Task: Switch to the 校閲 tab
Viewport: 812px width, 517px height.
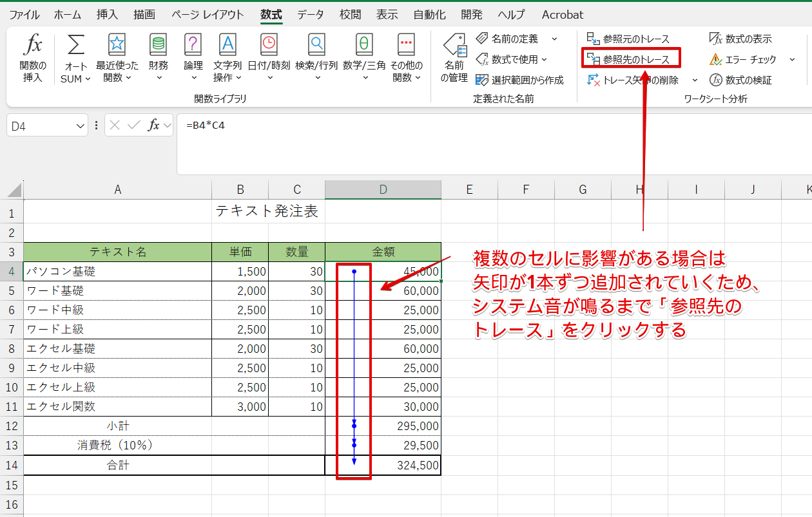Action: (351, 14)
